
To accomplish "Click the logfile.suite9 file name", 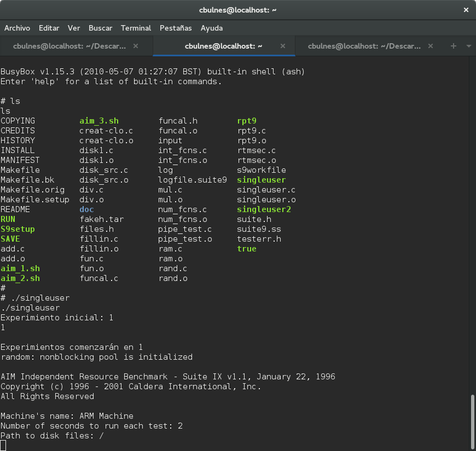I will [193, 180].
